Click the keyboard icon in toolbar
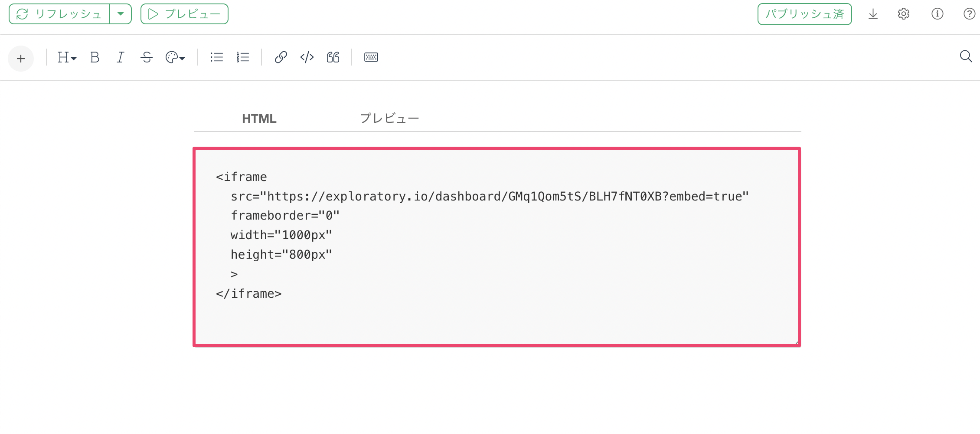 [x=371, y=57]
